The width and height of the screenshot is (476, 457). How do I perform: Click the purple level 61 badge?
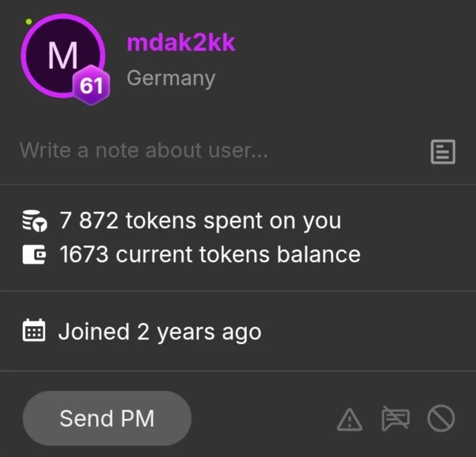click(91, 86)
